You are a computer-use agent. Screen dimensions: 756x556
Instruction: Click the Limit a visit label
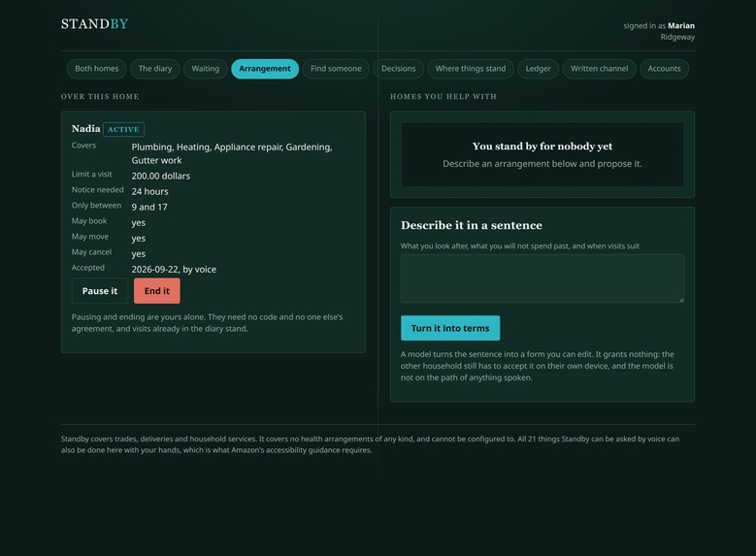pyautogui.click(x=91, y=174)
